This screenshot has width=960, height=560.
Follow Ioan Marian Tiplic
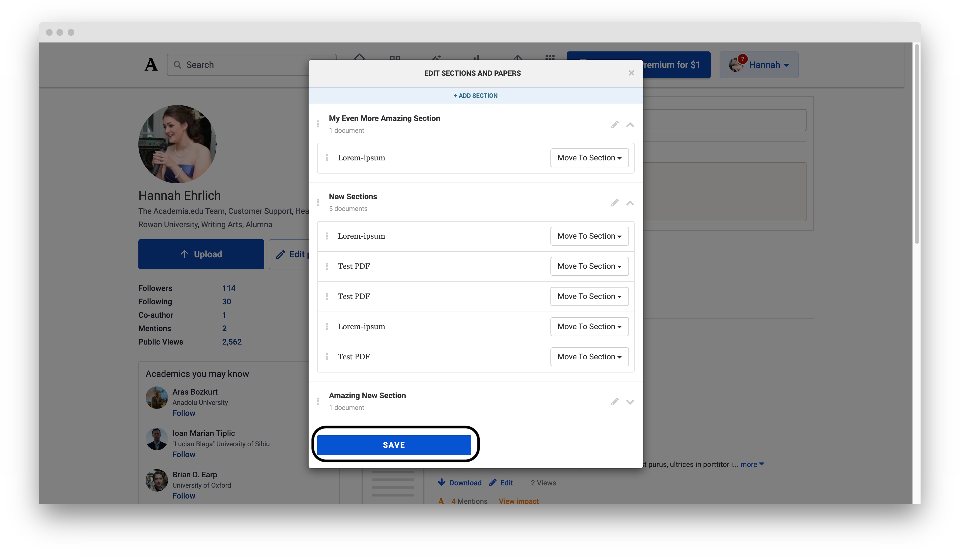(x=184, y=455)
